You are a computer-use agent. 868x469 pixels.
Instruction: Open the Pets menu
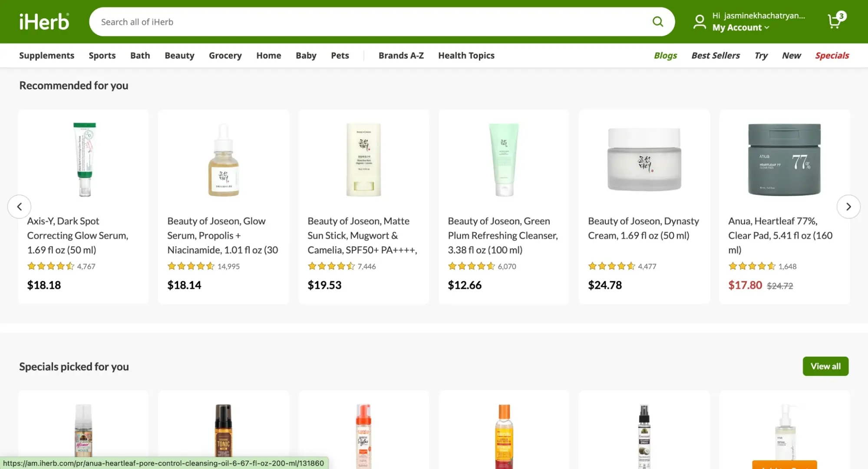(x=340, y=56)
